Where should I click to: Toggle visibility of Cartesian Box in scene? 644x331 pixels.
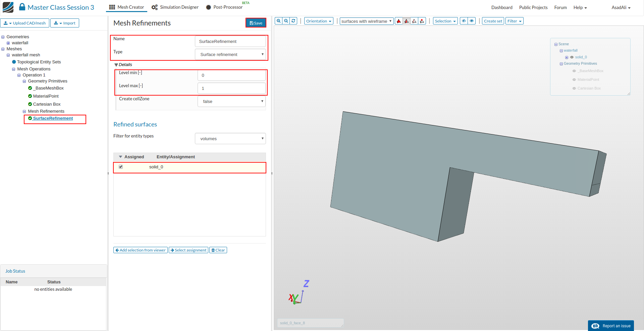tap(574, 89)
